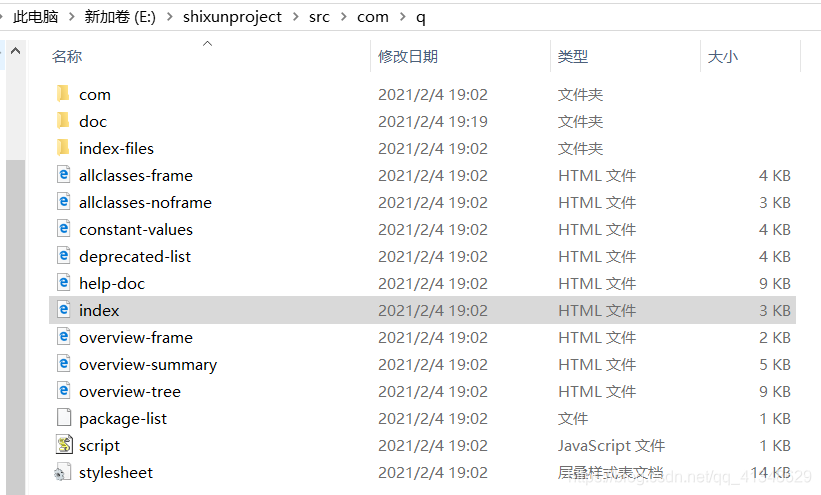Select the index-files folder icon

pyautogui.click(x=63, y=148)
